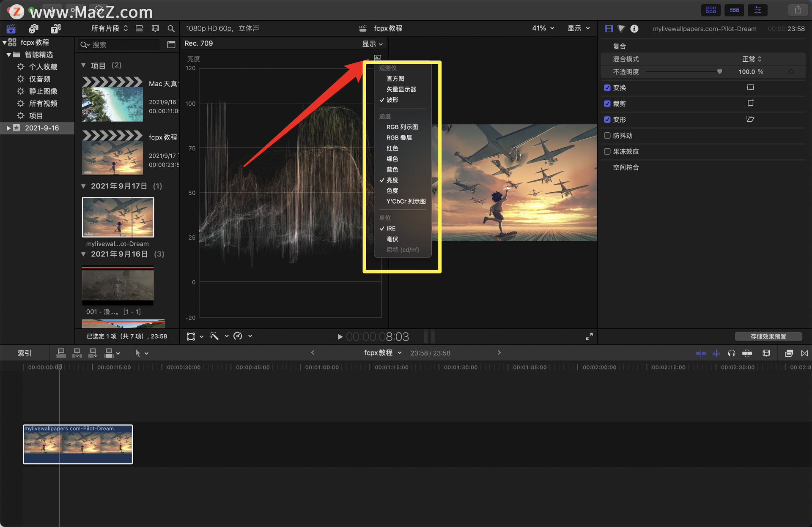812x527 pixels.
Task: Toggle the filter clapboard icon beside search
Action: point(171,44)
